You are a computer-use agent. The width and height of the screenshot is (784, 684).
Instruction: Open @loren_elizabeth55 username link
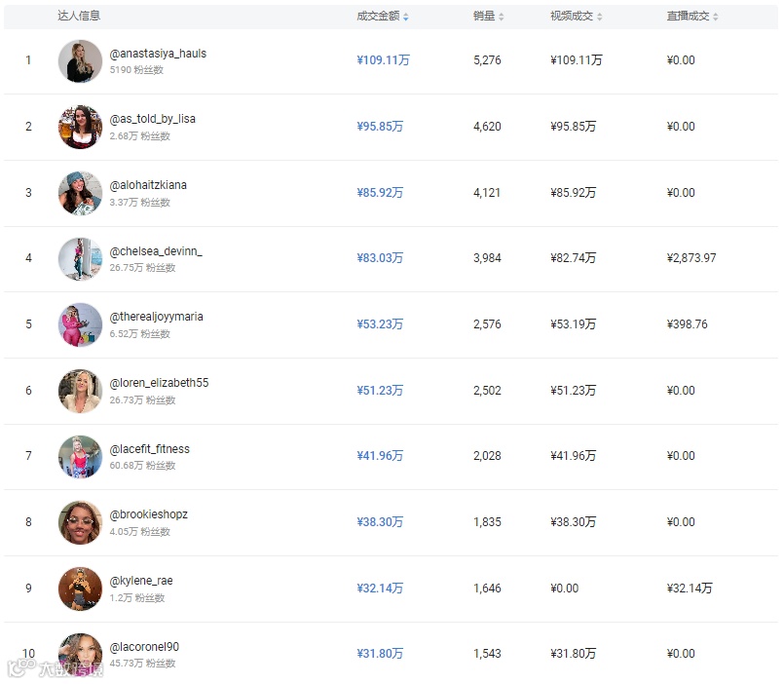[x=159, y=383]
